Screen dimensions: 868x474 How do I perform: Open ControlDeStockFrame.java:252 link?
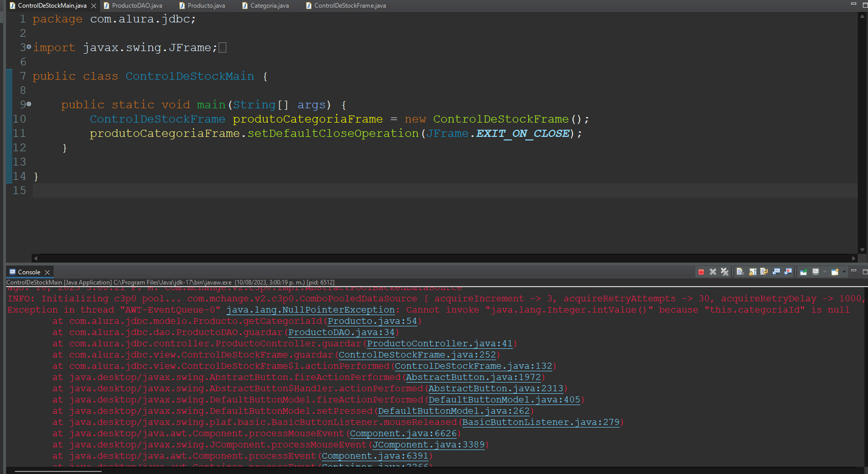click(417, 354)
